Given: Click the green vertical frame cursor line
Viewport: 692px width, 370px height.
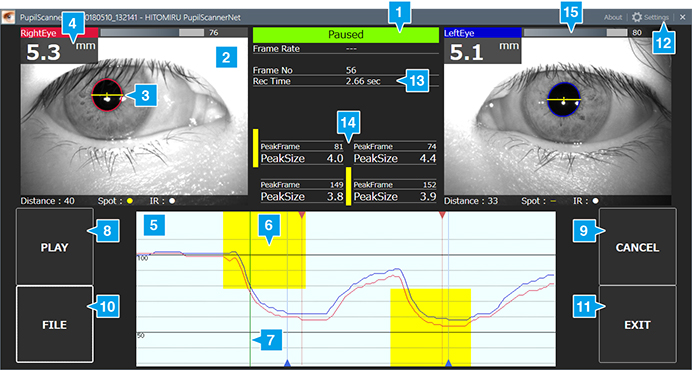Looking at the screenshot, I should pos(250,289).
